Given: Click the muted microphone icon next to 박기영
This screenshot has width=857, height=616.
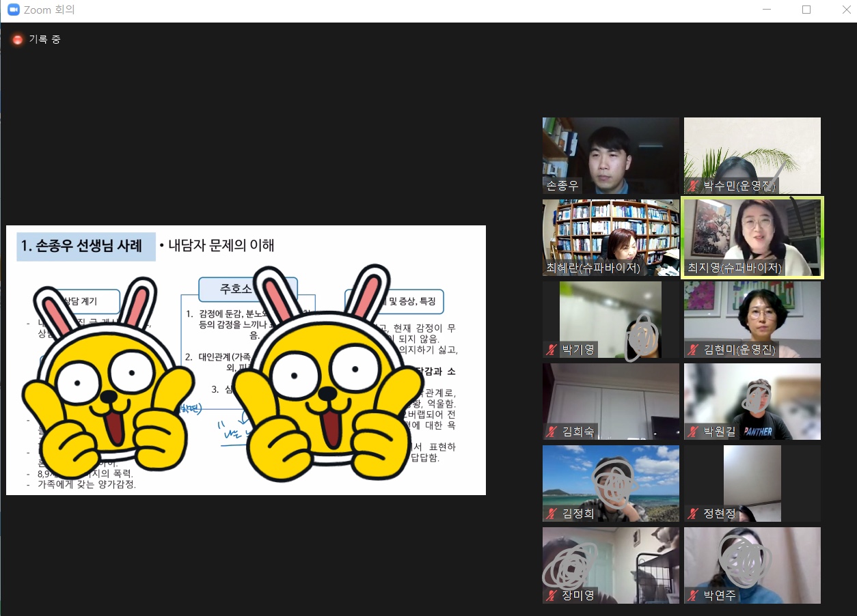Looking at the screenshot, I should click(552, 350).
